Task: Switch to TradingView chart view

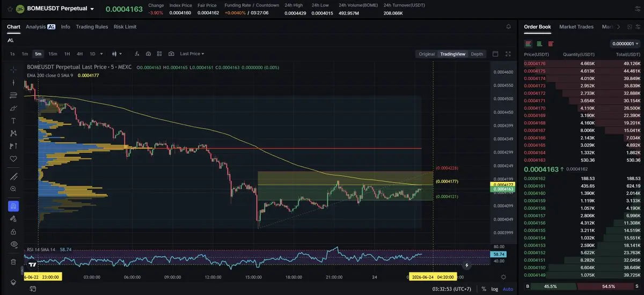Action: pos(452,54)
